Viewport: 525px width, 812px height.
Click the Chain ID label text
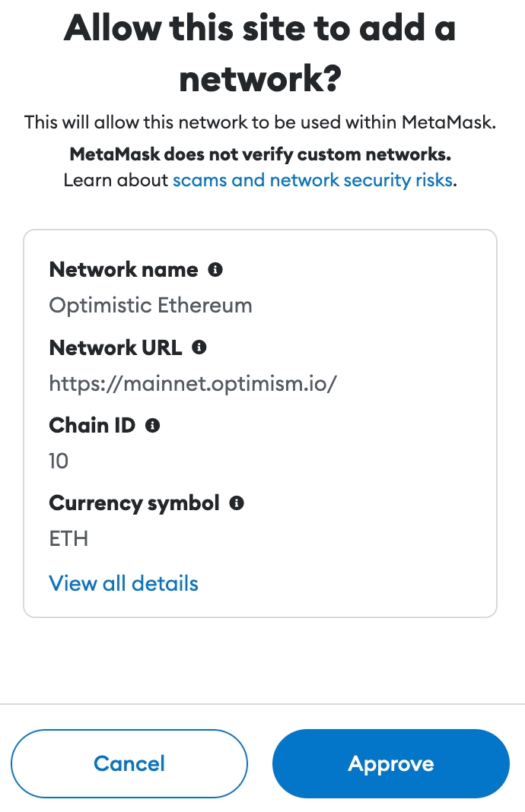pos(92,426)
